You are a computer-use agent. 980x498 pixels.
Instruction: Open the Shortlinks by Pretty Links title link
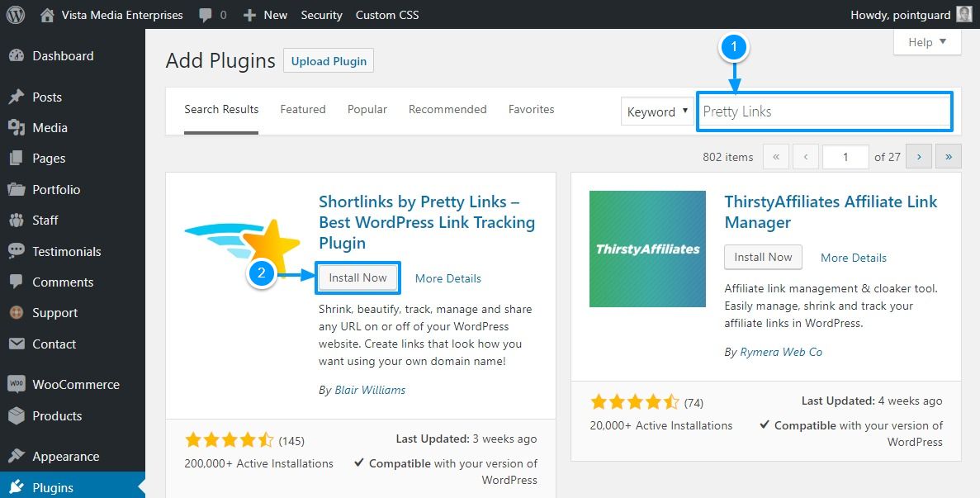click(x=427, y=222)
